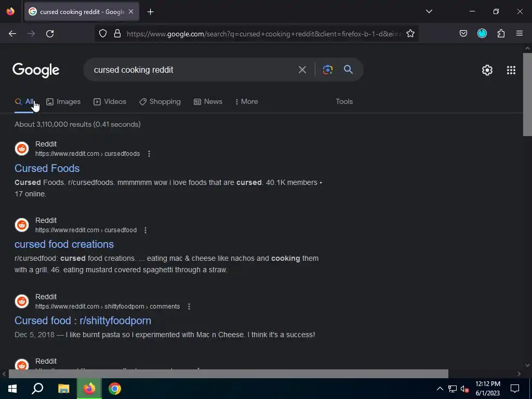The width and height of the screenshot is (532, 399).
Task: Click the horizontal scrollbar thumb
Action: click(229, 374)
